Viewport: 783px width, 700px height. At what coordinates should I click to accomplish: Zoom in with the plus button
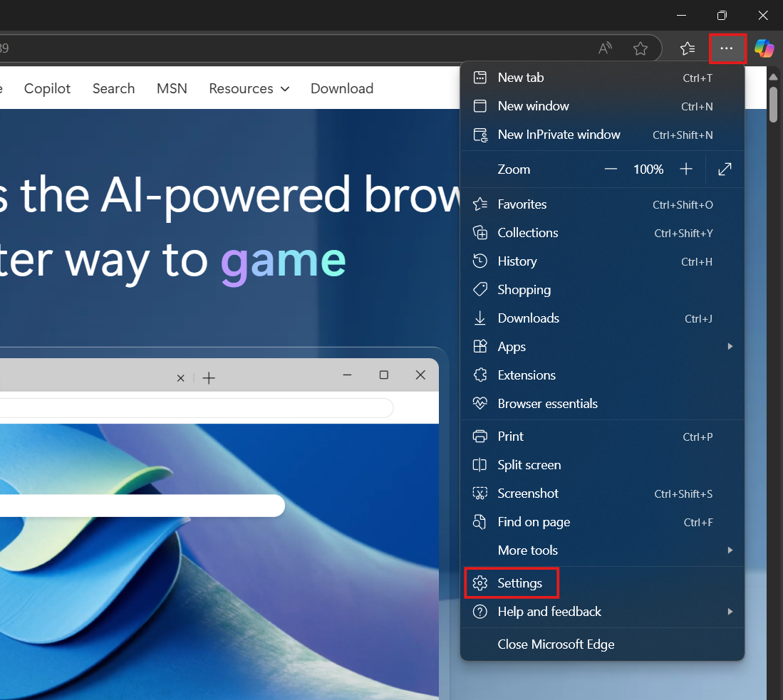coord(686,169)
